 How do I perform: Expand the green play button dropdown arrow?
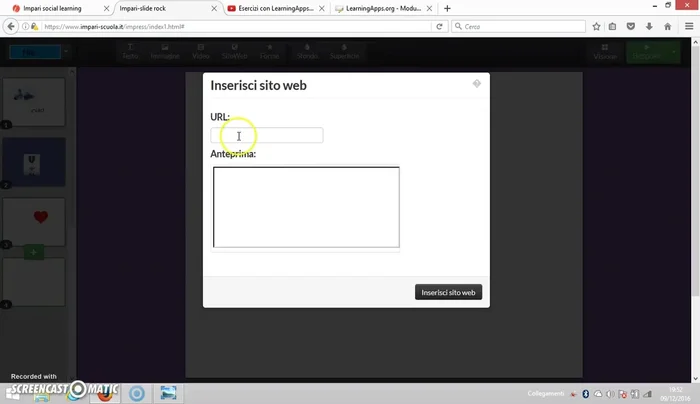[674, 52]
